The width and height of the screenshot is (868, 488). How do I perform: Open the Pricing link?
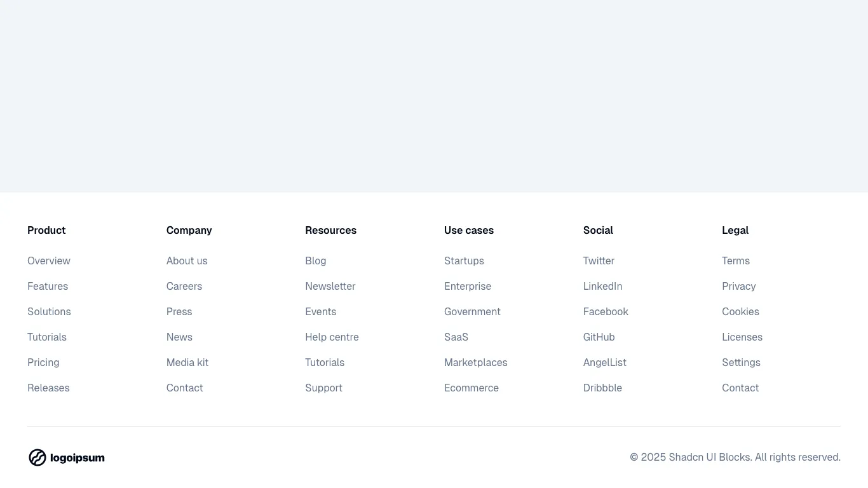(x=43, y=362)
